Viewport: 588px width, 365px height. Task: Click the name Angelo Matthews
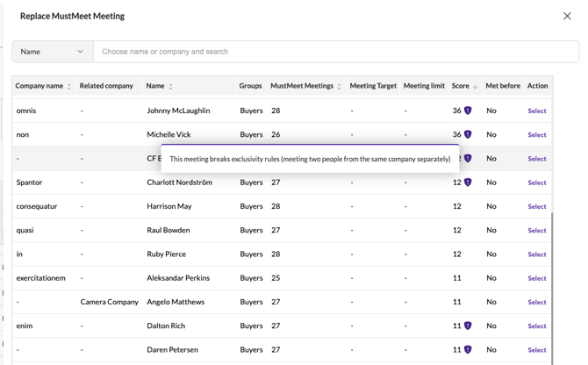point(176,302)
